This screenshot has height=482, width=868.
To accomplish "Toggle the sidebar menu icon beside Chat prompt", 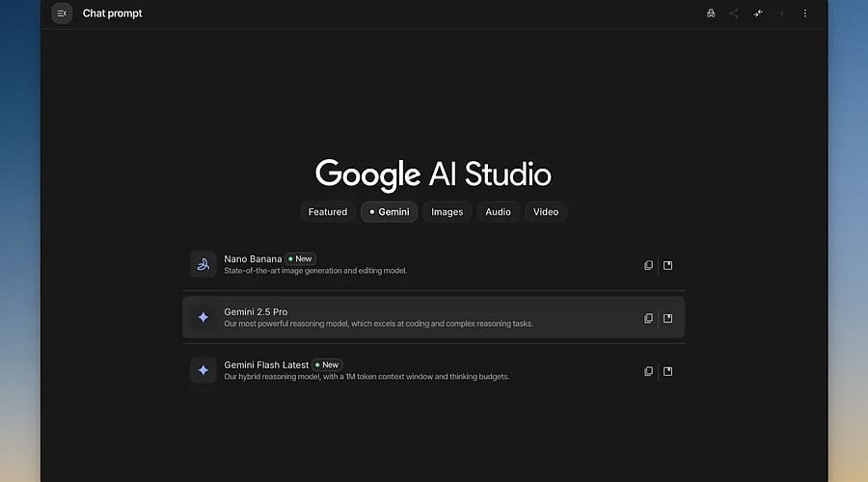I will point(62,13).
